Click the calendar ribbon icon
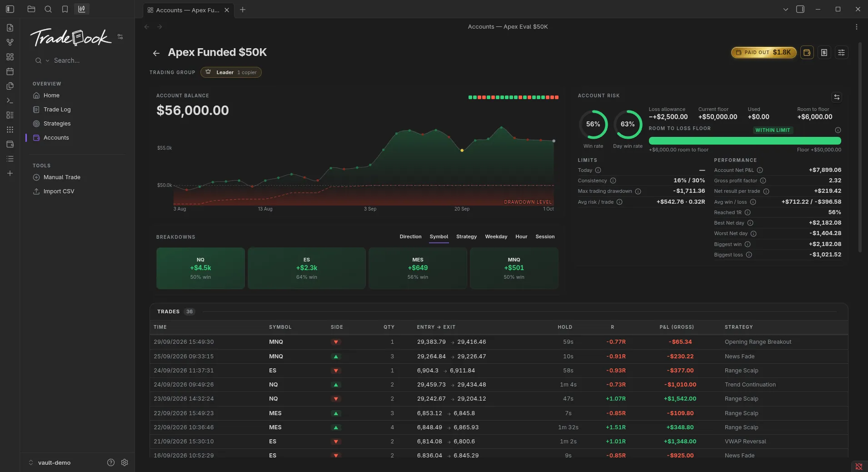 [10, 71]
